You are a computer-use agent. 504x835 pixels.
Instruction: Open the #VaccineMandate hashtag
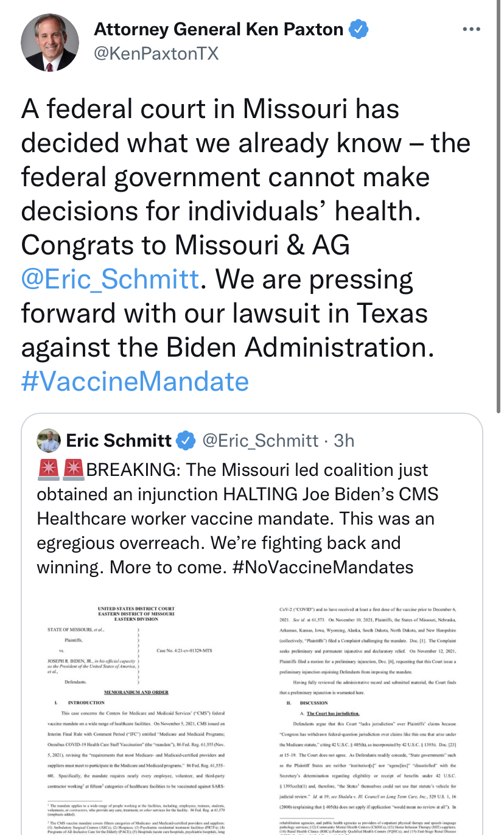click(x=135, y=382)
